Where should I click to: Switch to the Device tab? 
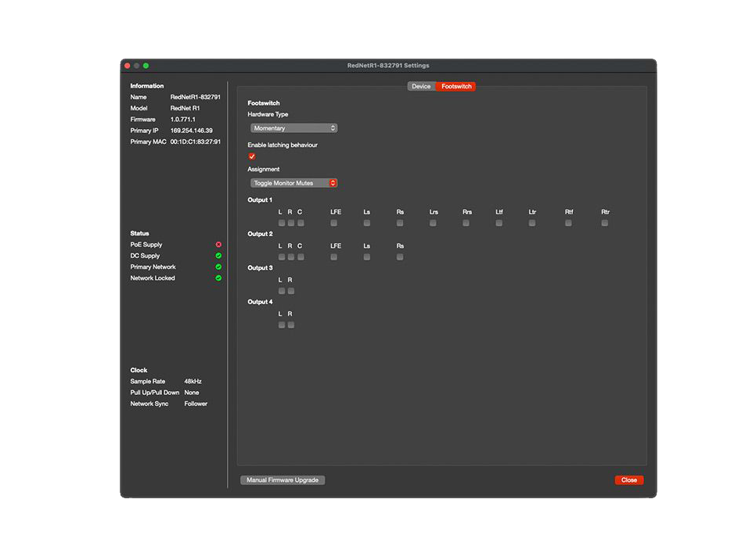pos(421,87)
